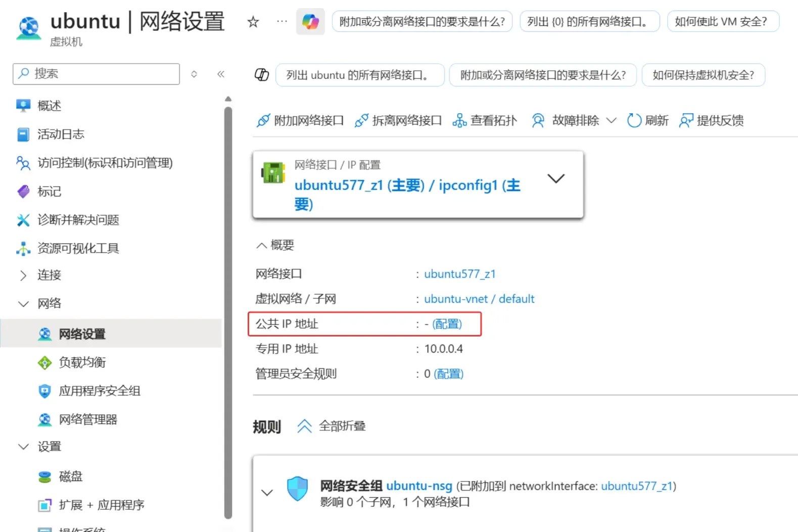Click the 标记 purple tag icon

(23, 191)
